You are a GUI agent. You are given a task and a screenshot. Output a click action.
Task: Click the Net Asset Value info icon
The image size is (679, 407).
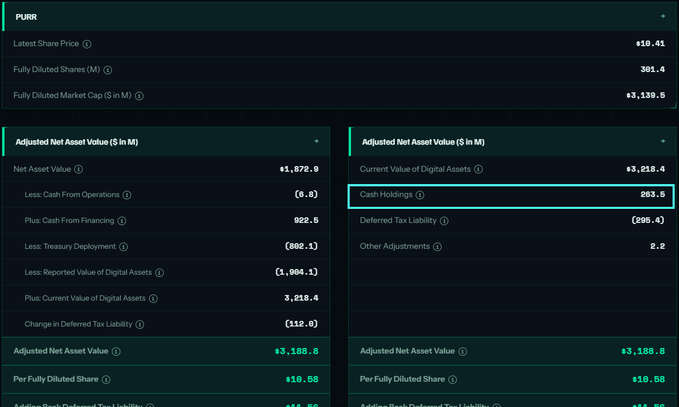coord(78,169)
